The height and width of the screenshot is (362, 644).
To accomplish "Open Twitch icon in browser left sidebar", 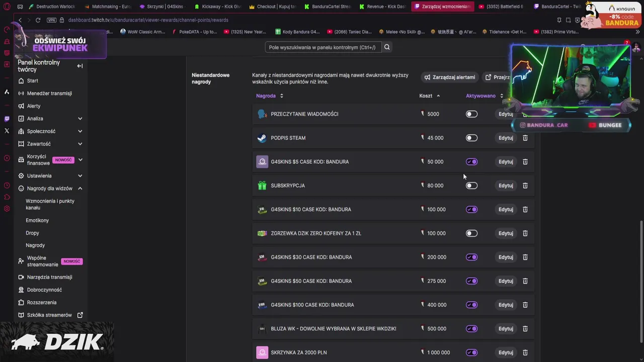I will (7, 119).
